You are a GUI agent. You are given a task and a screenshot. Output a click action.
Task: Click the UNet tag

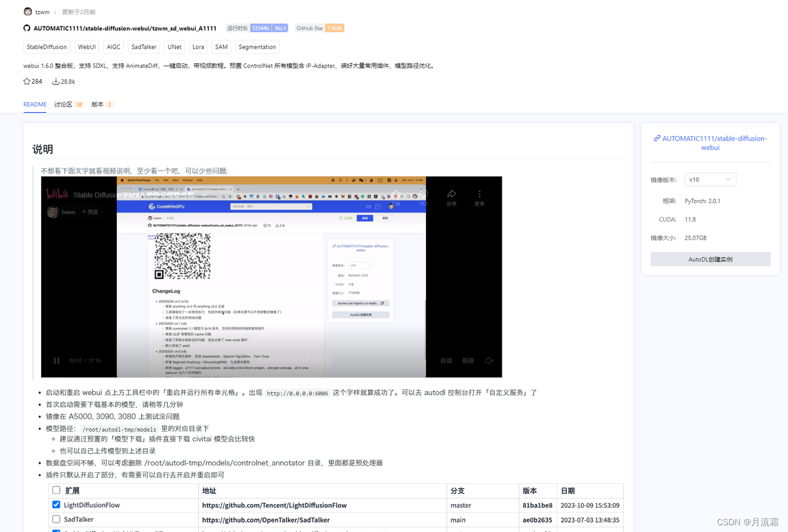[x=175, y=47]
